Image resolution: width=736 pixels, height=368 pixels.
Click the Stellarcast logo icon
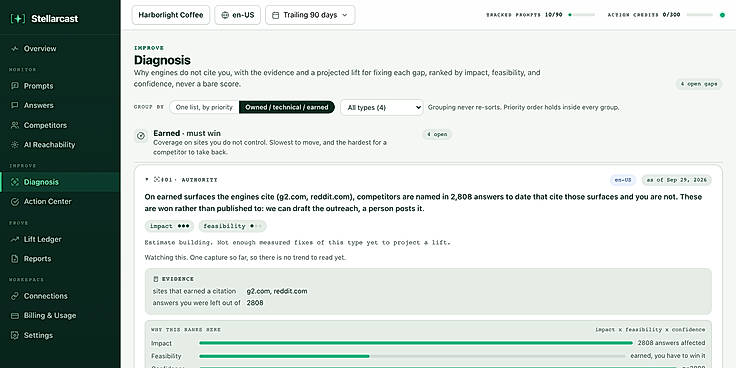(x=18, y=19)
